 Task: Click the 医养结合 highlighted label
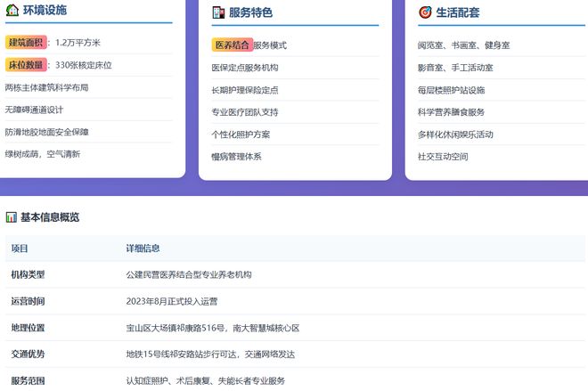[x=233, y=45]
